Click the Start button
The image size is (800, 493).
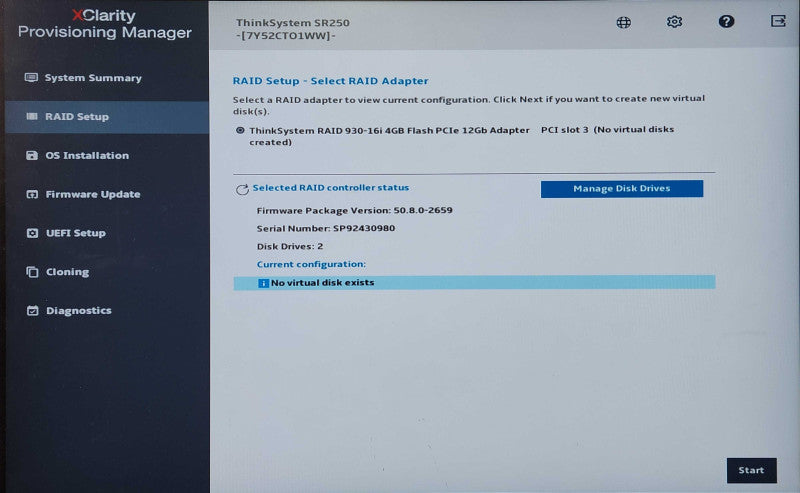[x=752, y=470]
